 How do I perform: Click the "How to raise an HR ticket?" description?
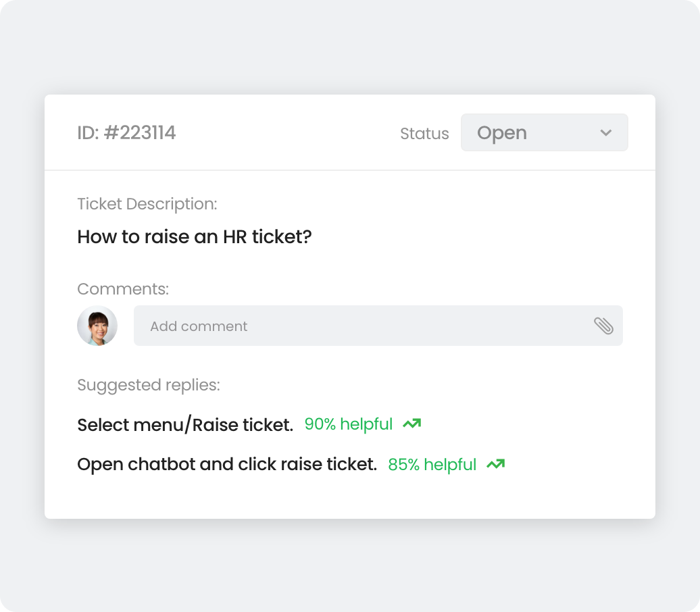195,237
